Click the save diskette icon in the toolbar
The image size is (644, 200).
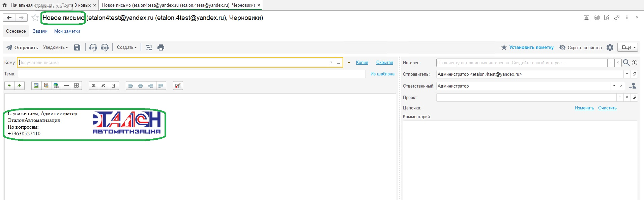click(x=77, y=47)
